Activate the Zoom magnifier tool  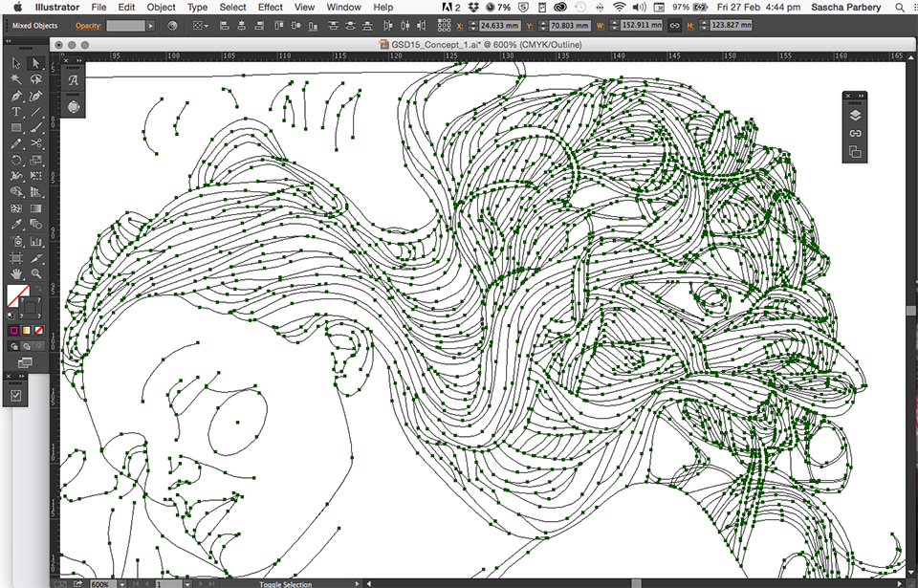coord(36,274)
